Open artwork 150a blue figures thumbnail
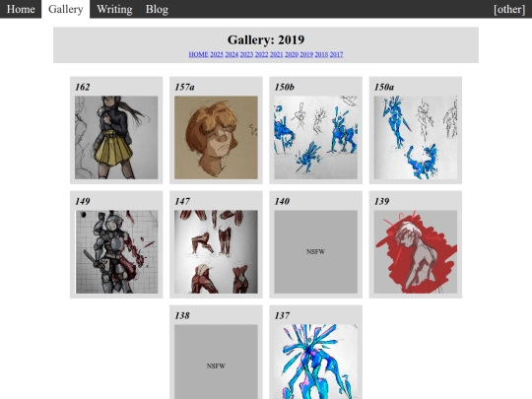532x399 pixels. point(416,137)
